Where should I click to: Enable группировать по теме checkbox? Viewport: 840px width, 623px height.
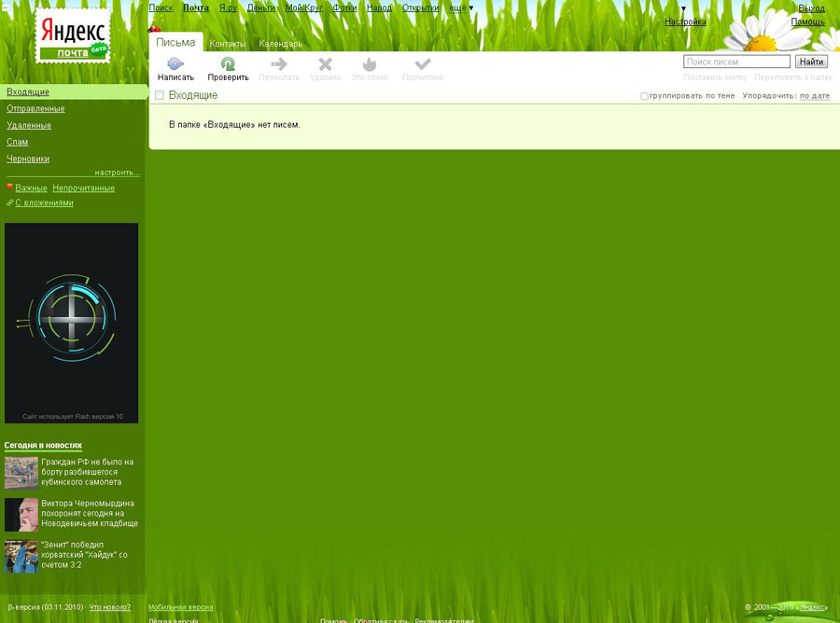coord(644,96)
